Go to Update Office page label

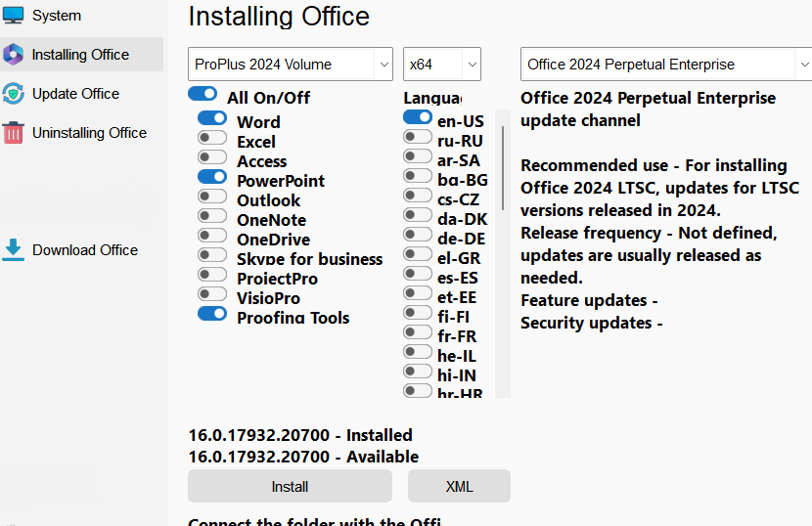tap(75, 94)
